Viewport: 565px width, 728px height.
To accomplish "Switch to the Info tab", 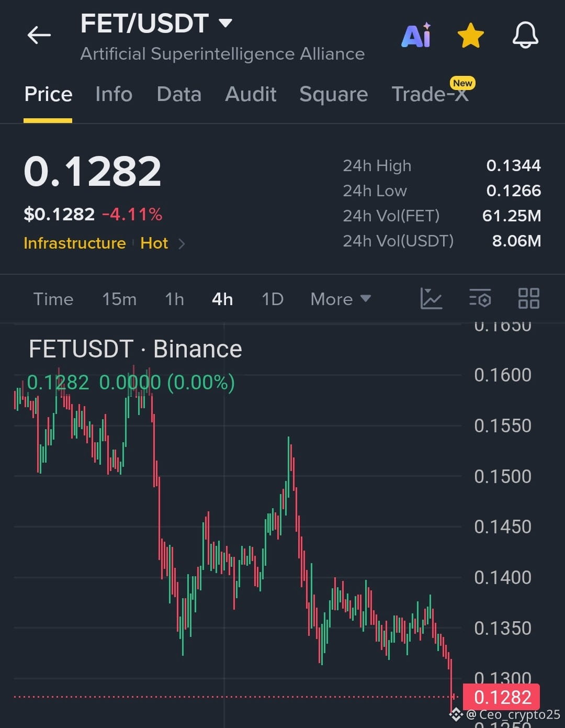I will [x=114, y=94].
